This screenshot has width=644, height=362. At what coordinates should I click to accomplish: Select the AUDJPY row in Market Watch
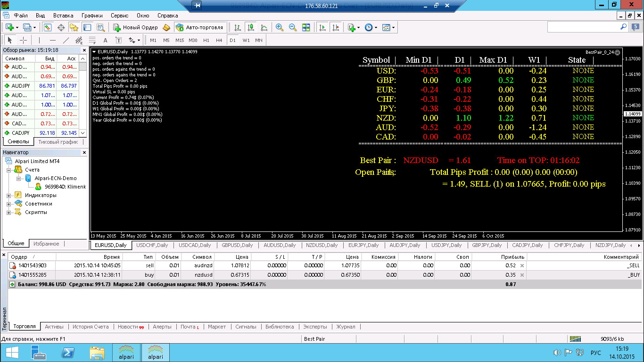click(x=41, y=86)
